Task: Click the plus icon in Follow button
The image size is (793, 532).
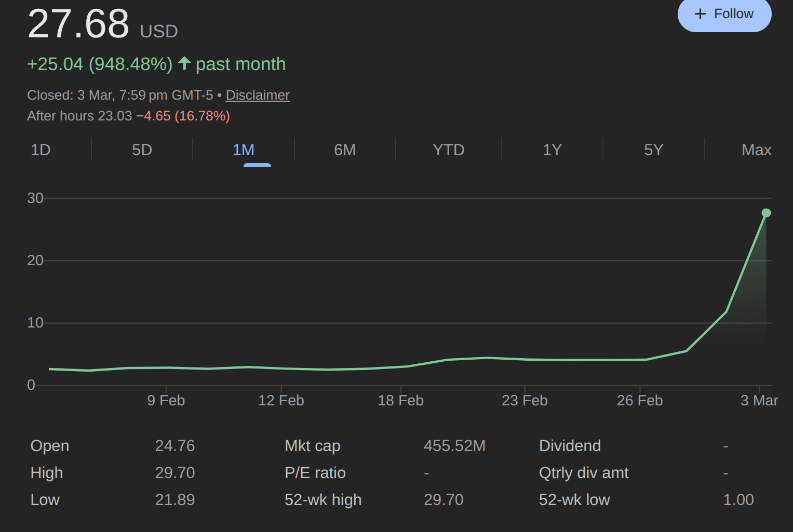Action: click(x=700, y=14)
